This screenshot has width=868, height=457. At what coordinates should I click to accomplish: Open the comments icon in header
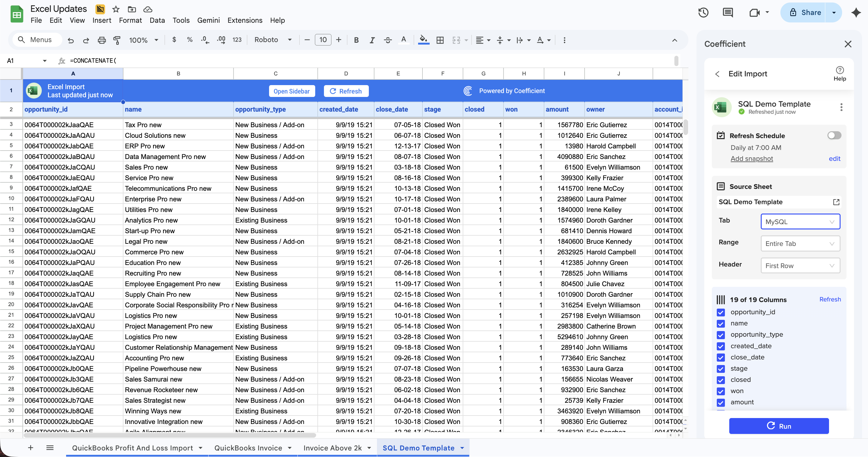coord(728,13)
